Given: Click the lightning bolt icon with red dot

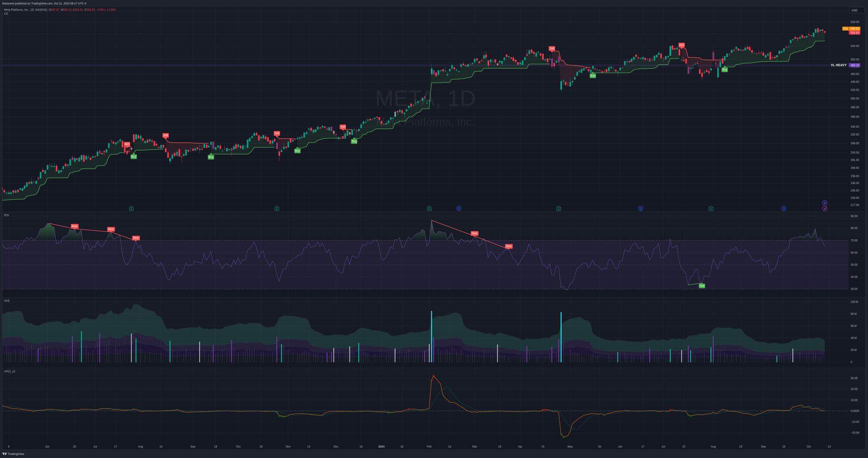Looking at the screenshot, I should coord(825,209).
